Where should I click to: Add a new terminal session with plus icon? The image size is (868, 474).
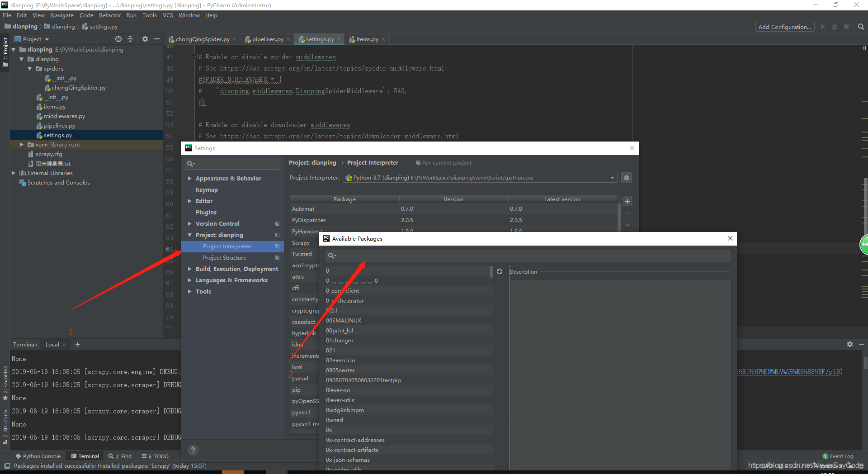[x=78, y=344]
